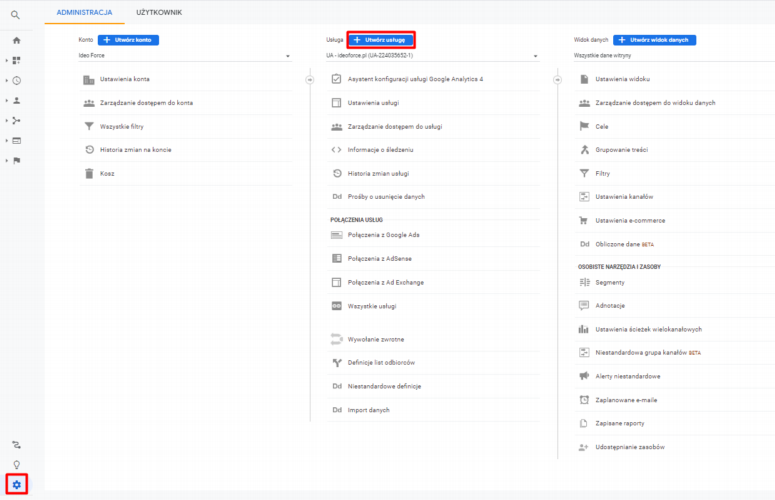Open the Admin gear icon at bottom left
The width and height of the screenshot is (775, 500).
(x=16, y=485)
